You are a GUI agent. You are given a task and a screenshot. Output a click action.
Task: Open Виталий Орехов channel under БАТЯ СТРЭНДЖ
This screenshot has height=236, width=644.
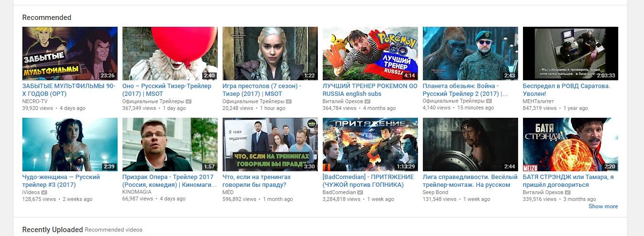(x=543, y=192)
